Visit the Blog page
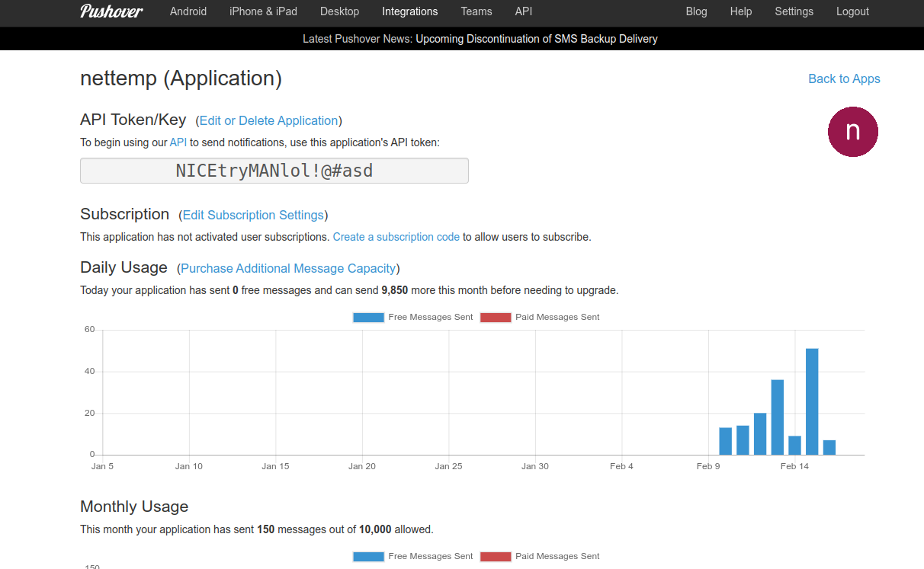 pyautogui.click(x=697, y=11)
